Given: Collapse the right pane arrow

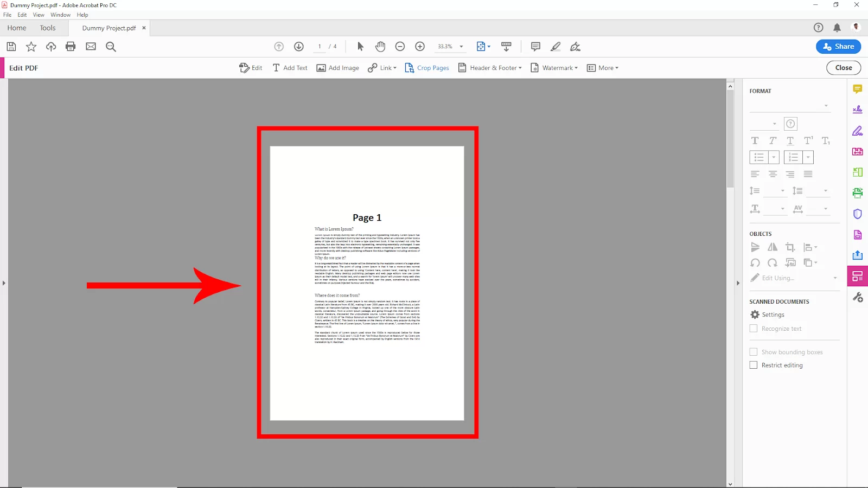Looking at the screenshot, I should [x=738, y=283].
